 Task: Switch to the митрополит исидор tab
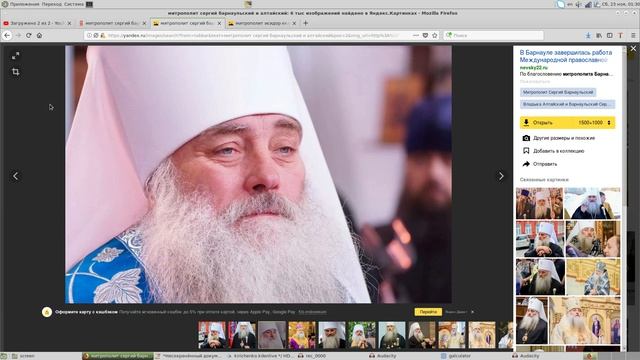tap(262, 23)
